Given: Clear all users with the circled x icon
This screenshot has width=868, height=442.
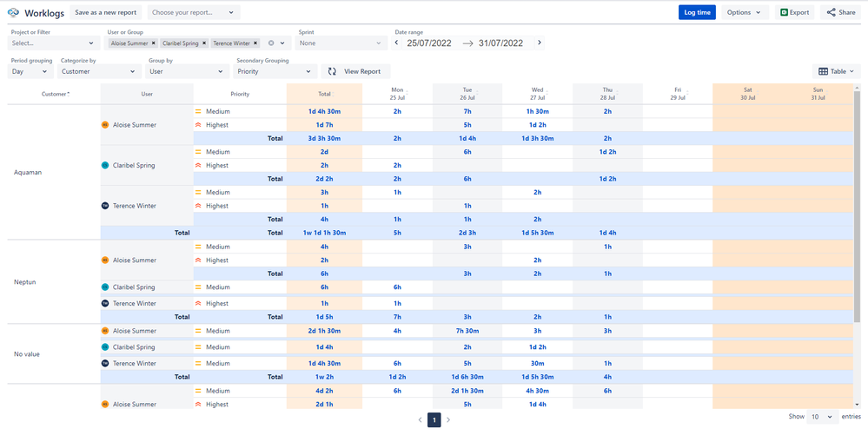Looking at the screenshot, I should 271,43.
